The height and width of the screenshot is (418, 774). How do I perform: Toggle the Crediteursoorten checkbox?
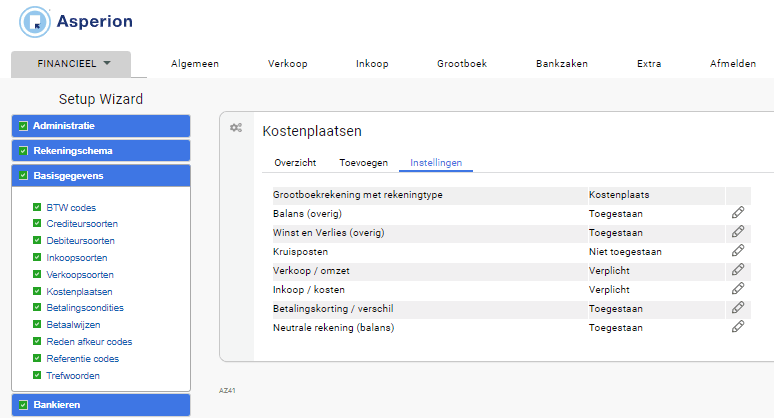click(x=37, y=223)
